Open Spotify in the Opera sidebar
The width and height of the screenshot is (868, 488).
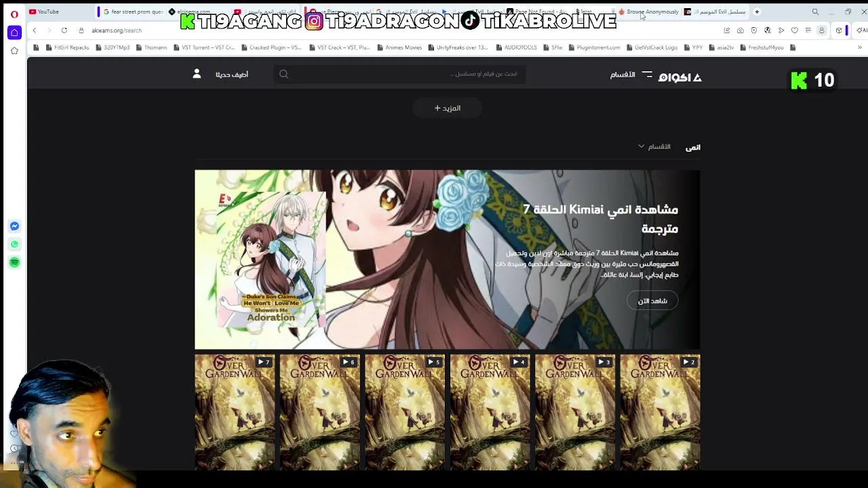click(14, 262)
